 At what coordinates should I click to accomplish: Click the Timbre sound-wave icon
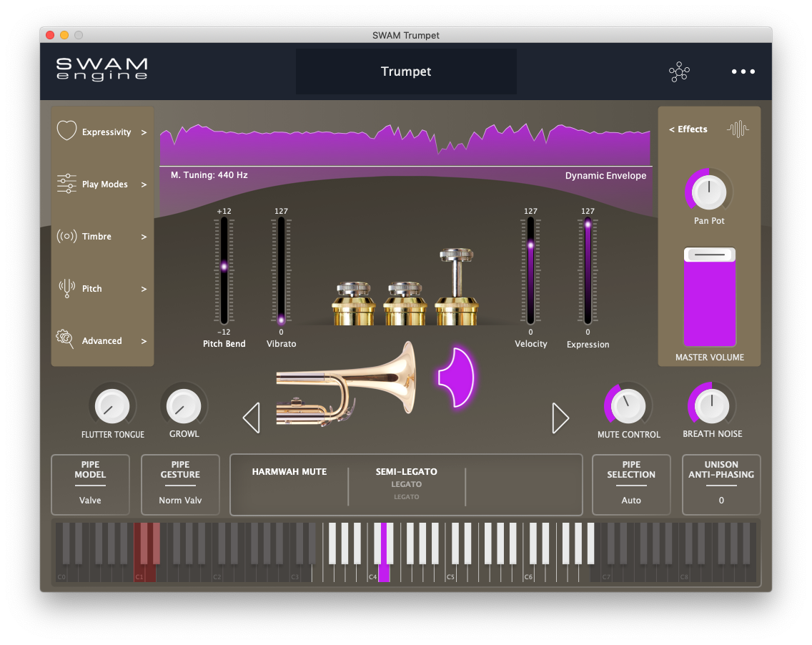tap(66, 236)
